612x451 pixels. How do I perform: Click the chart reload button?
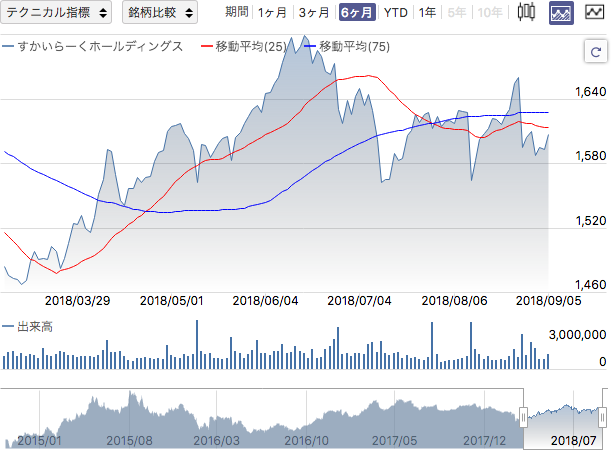point(595,51)
